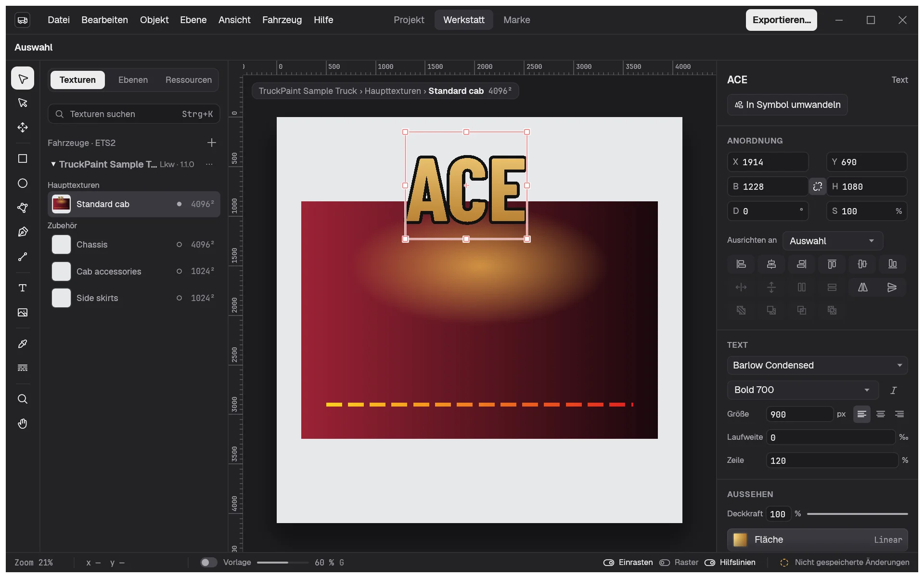Select the Line tool

[23, 257]
